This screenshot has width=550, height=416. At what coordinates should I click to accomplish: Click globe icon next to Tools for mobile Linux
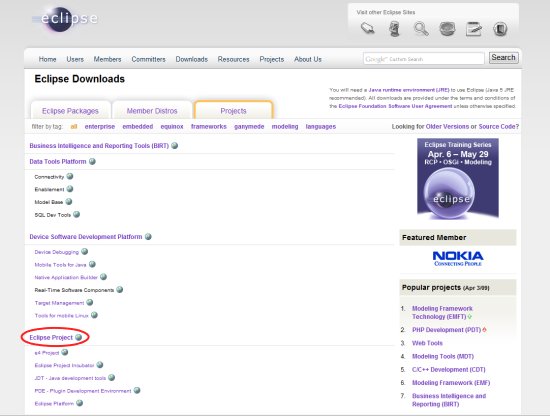(94, 315)
